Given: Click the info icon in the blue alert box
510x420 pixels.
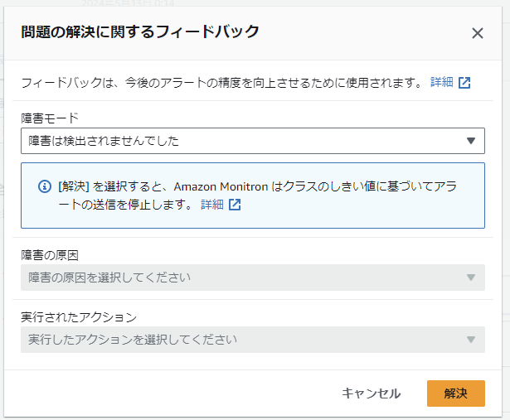Looking at the screenshot, I should 45,187.
